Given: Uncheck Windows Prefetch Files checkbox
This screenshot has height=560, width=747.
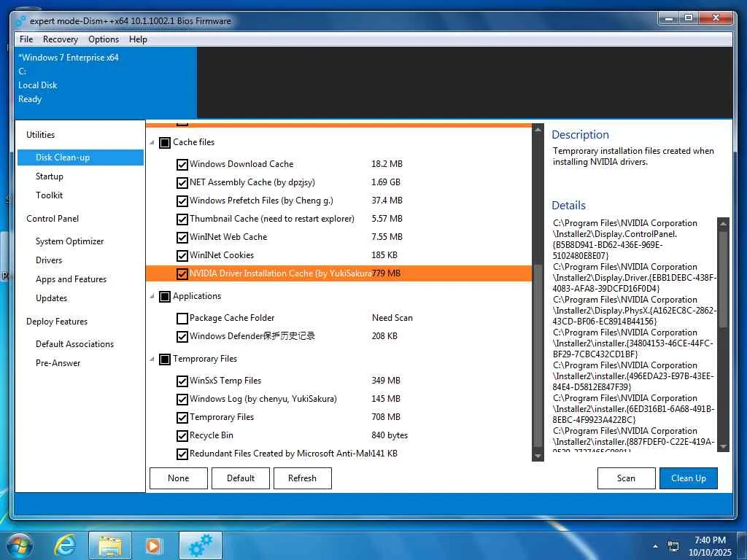Looking at the screenshot, I should click(182, 201).
